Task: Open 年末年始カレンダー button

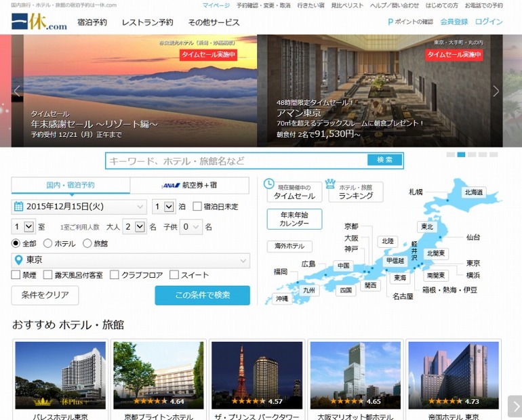Action: 294,219
